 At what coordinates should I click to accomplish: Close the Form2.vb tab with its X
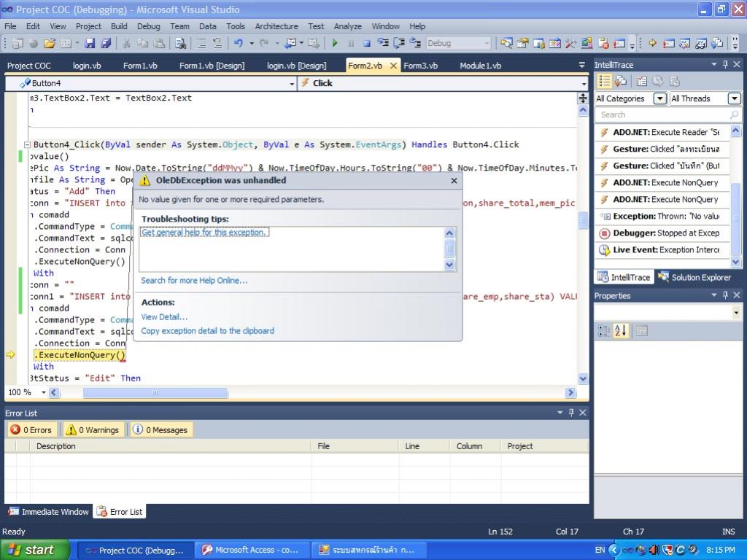(x=394, y=66)
